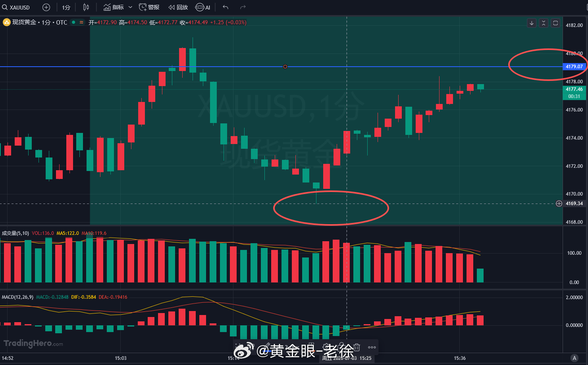Image resolution: width=588 pixels, height=365 pixels.
Task: Open the MACD(12,26,9) indicator legend
Action: tap(17, 297)
